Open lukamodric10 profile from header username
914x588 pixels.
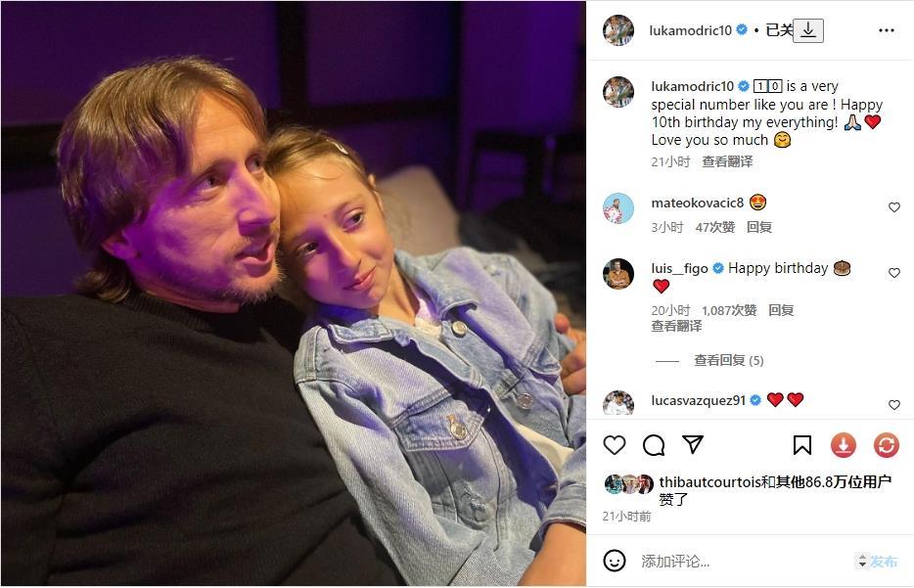point(690,30)
